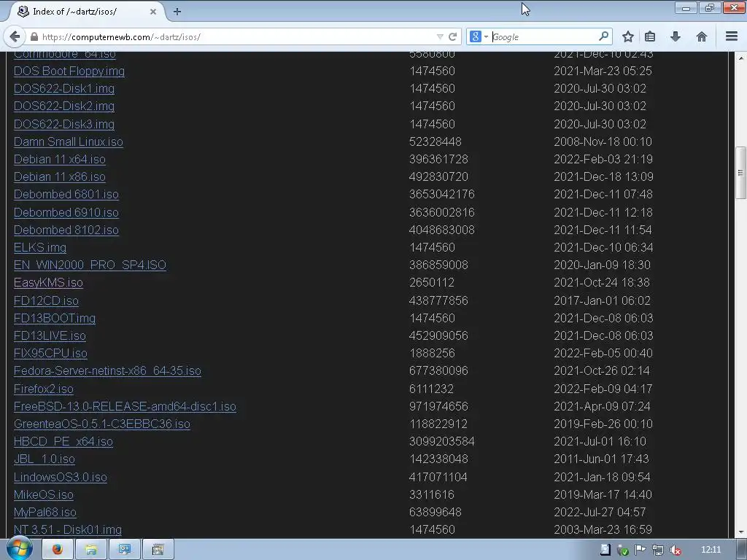Click the padlock site identity icon
The image size is (747, 560).
pyautogui.click(x=34, y=36)
